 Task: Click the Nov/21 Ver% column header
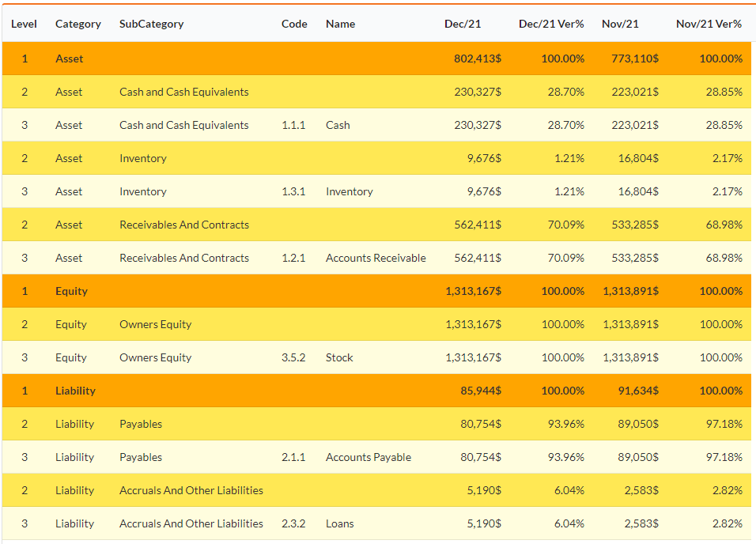(x=709, y=24)
